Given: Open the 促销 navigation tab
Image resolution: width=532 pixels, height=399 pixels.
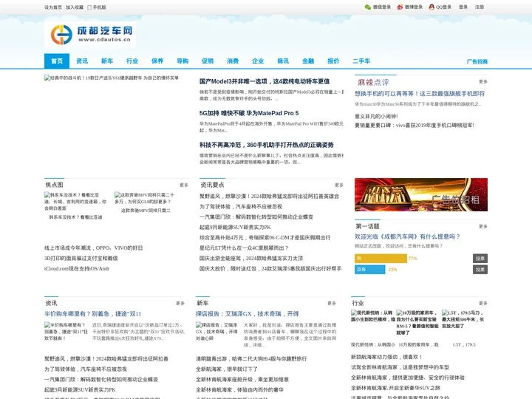Looking at the screenshot, I should (x=208, y=61).
